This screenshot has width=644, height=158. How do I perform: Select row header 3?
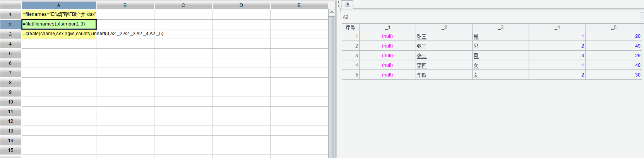10,34
